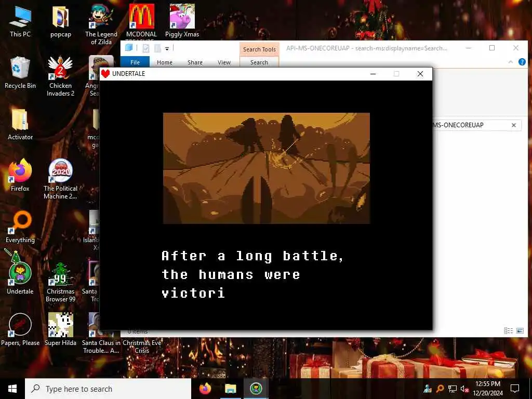Open File Explorer from the taskbar
Image resolution: width=532 pixels, height=399 pixels.
pos(230,389)
